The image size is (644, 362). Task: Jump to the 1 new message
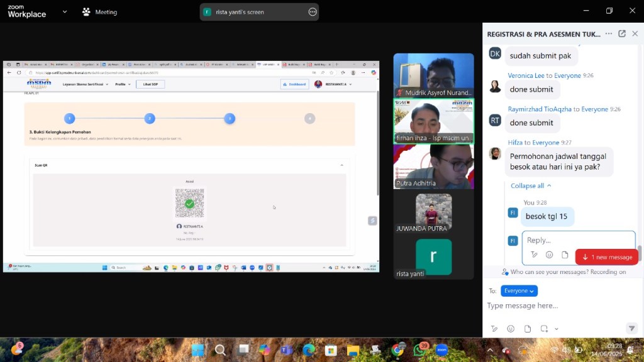click(x=607, y=257)
